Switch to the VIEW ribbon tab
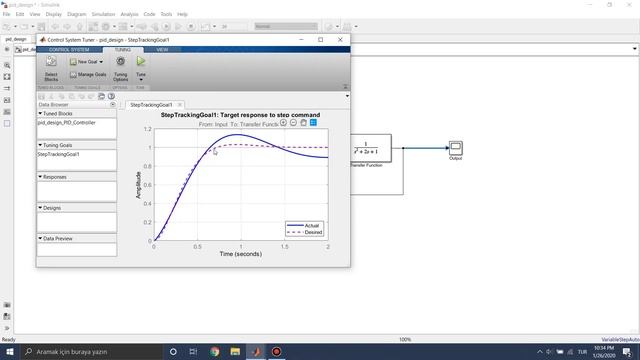Viewport: 640px width, 360px height. coord(162,49)
